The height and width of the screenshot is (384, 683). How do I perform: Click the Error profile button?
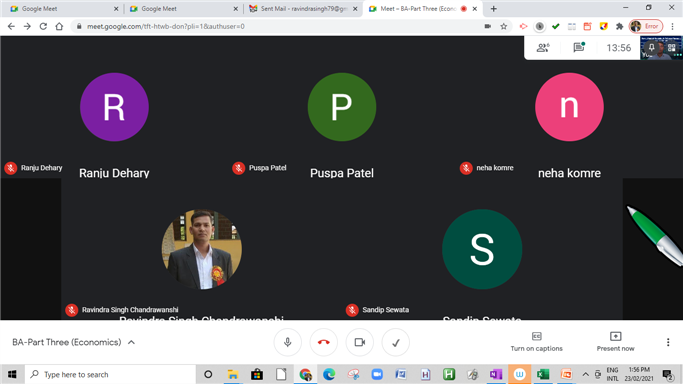point(646,26)
